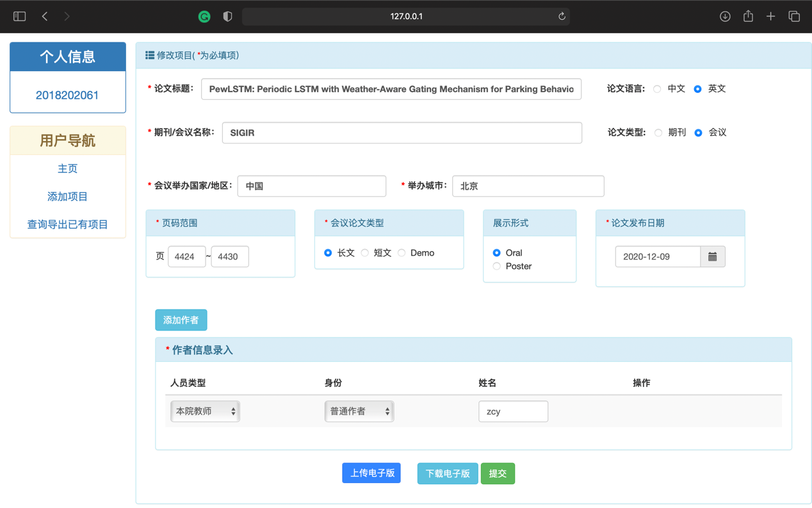Click the list icon before 修改项目
Viewport: 812px width, 508px height.
(150, 56)
